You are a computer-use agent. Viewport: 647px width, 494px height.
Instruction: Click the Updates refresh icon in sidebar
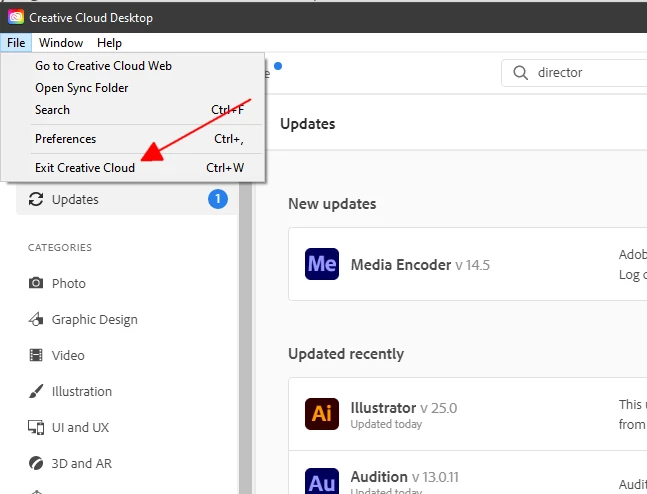click(x=36, y=199)
